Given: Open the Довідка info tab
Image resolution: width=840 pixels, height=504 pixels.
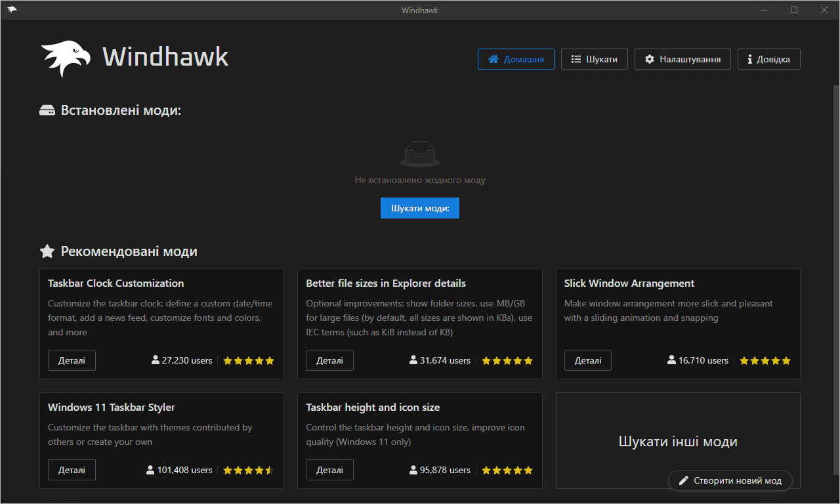Looking at the screenshot, I should (x=769, y=59).
